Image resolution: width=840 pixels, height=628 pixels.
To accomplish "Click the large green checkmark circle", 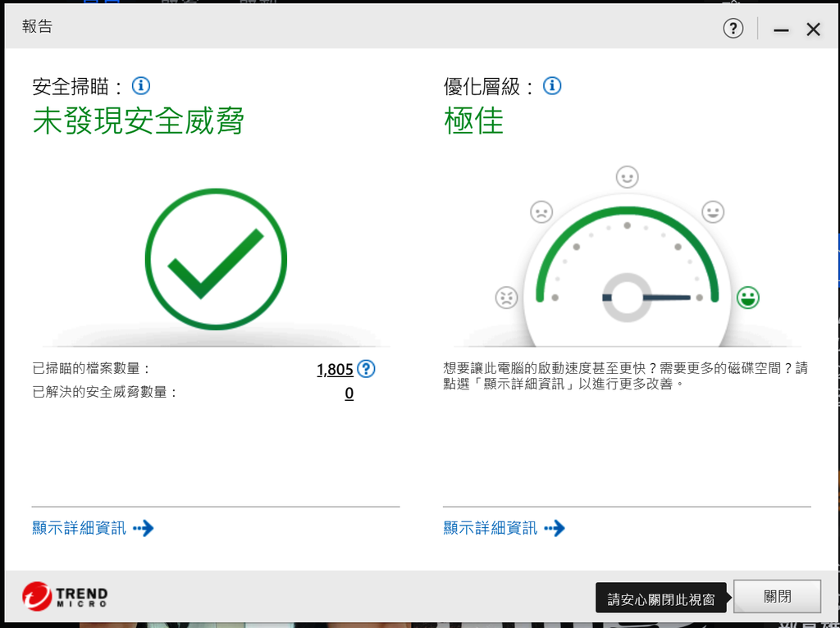I will click(x=216, y=259).
